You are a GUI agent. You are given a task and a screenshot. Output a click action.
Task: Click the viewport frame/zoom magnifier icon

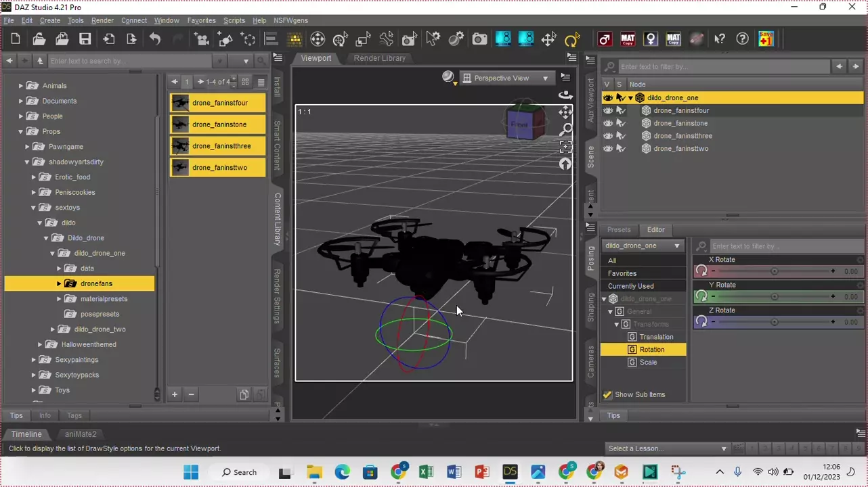(x=565, y=129)
